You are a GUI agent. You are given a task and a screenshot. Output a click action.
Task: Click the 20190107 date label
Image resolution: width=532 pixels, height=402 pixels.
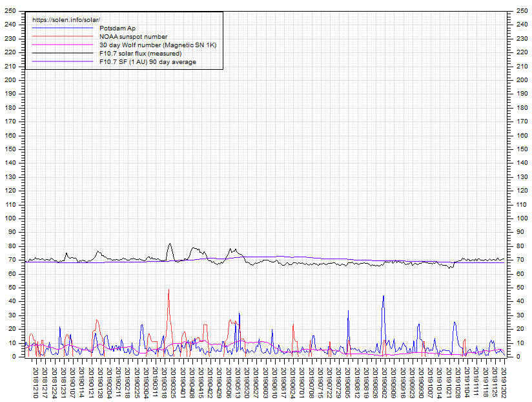point(72,383)
